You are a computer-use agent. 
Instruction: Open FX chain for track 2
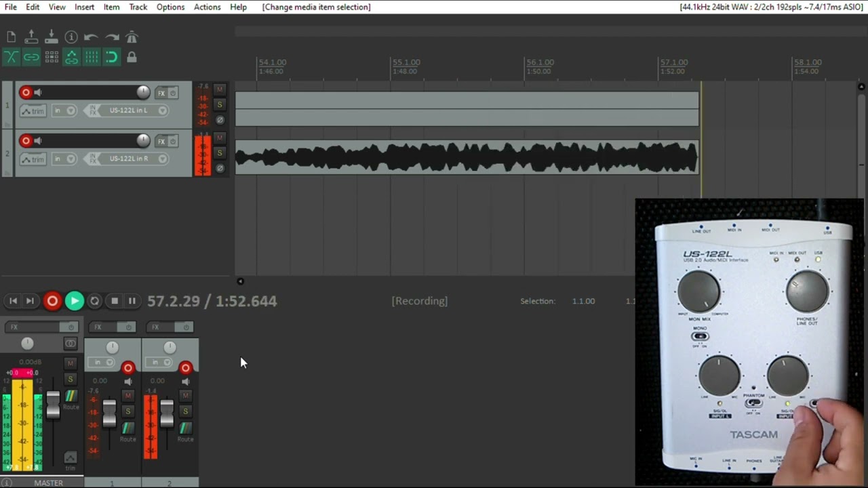(161, 141)
